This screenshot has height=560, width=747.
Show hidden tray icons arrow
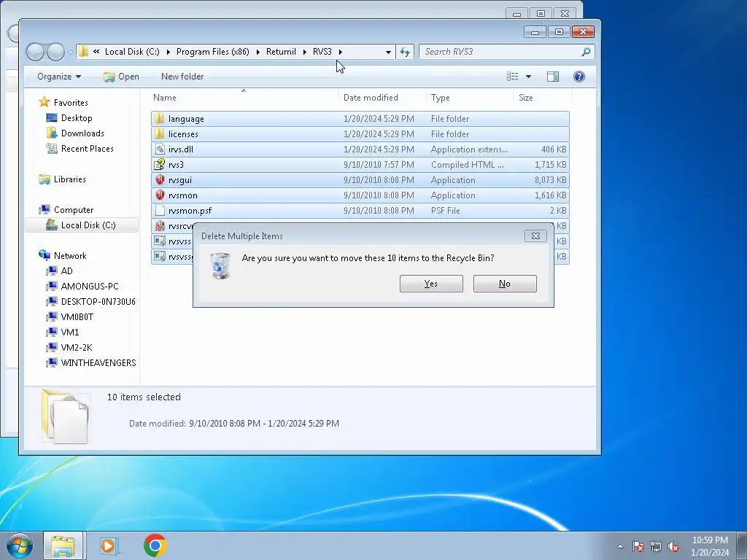pyautogui.click(x=620, y=546)
